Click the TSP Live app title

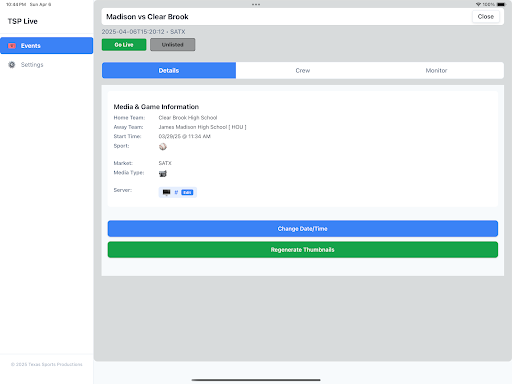click(x=23, y=21)
